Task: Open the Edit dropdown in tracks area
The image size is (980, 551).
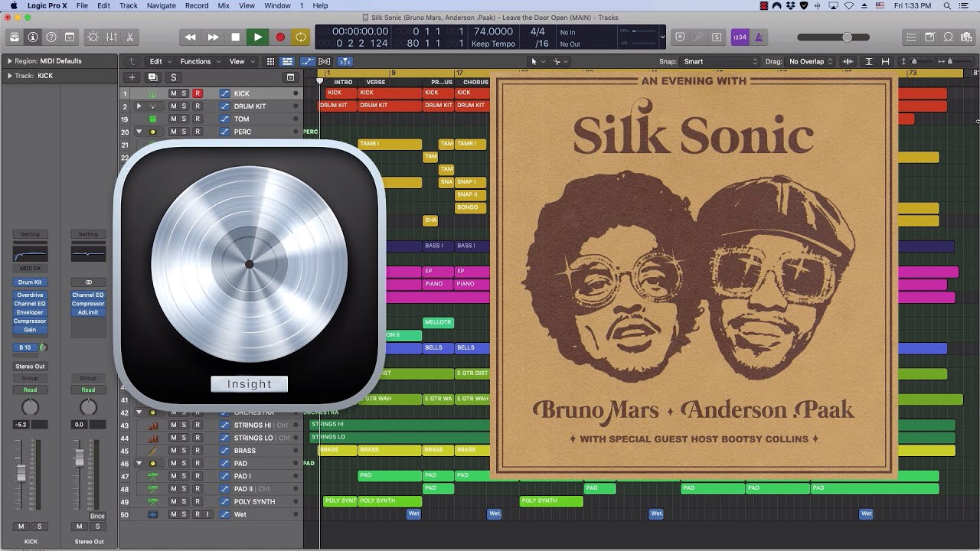Action: [159, 61]
